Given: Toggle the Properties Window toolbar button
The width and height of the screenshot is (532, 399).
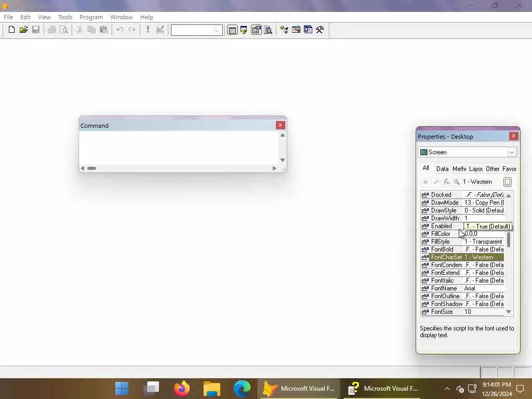Looking at the screenshot, I should coord(256,30).
